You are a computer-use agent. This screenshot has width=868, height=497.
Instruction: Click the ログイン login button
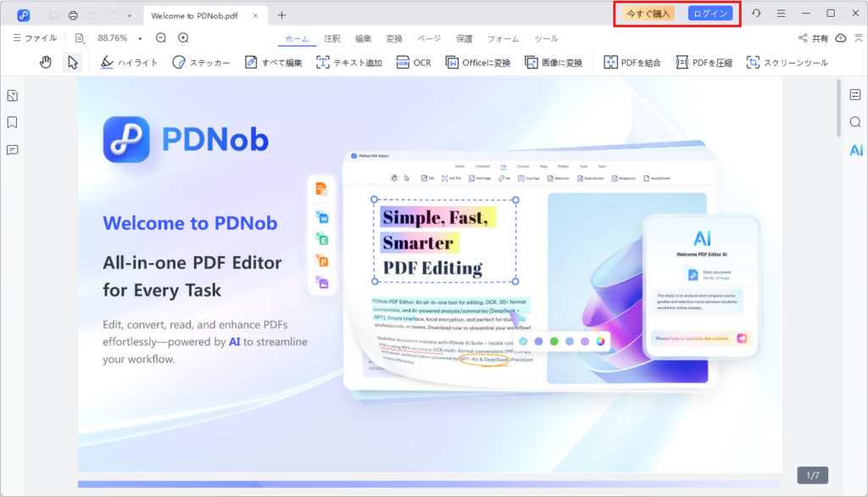(709, 14)
